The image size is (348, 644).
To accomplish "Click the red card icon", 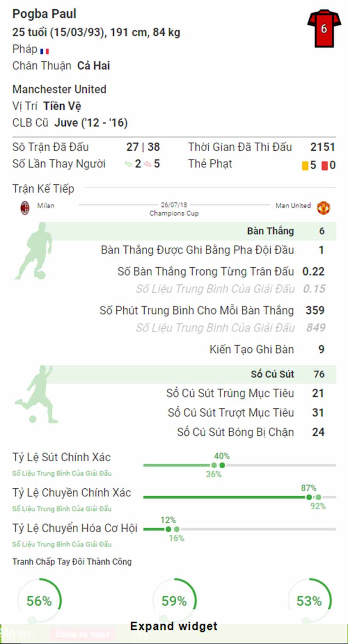I will [324, 166].
